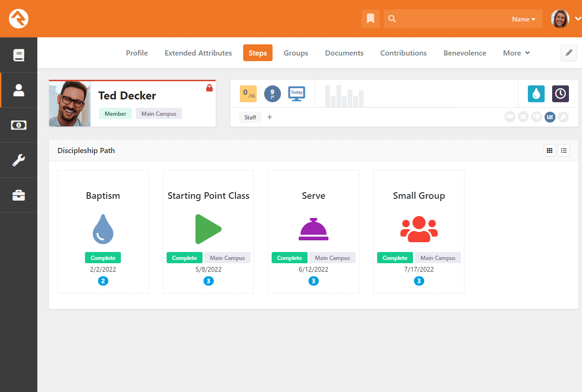Click the Today monitor badge
This screenshot has height=392, width=582.
point(297,93)
